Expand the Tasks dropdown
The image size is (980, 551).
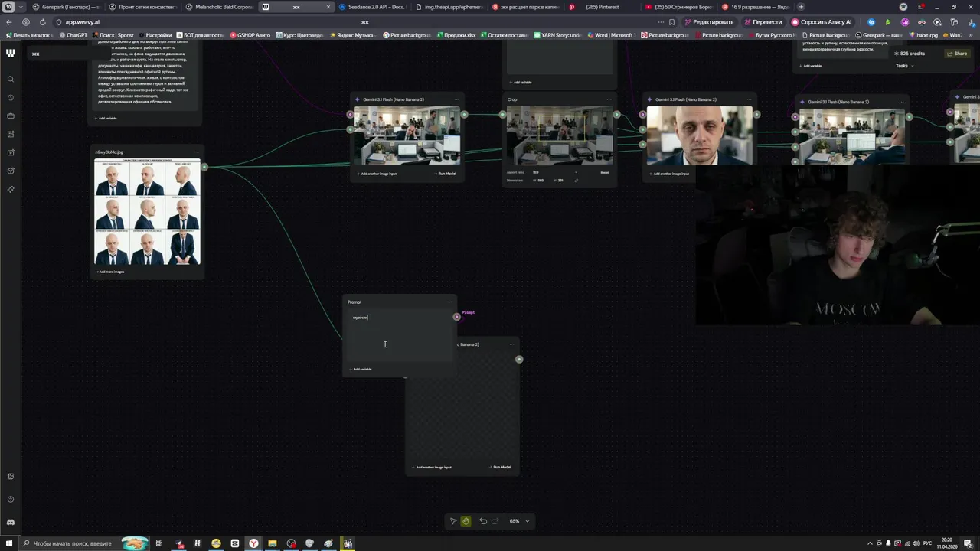click(x=904, y=66)
